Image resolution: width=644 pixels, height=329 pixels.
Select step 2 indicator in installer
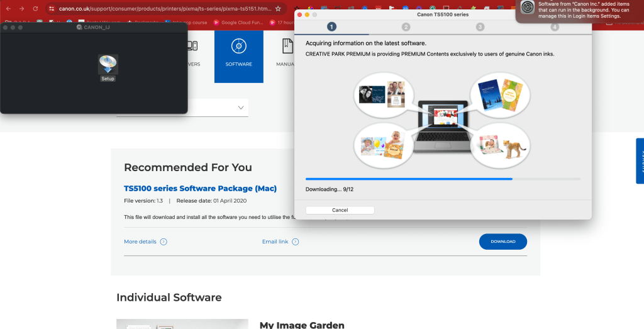[406, 27]
